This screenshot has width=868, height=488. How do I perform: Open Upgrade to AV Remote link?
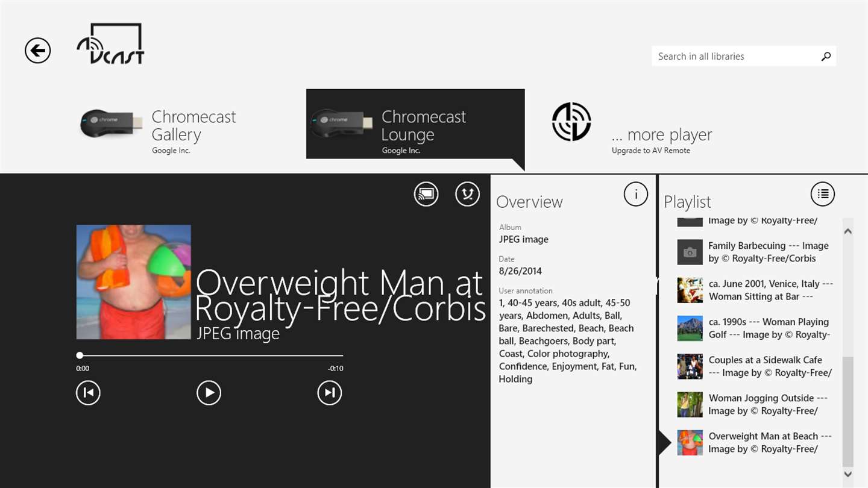point(651,151)
